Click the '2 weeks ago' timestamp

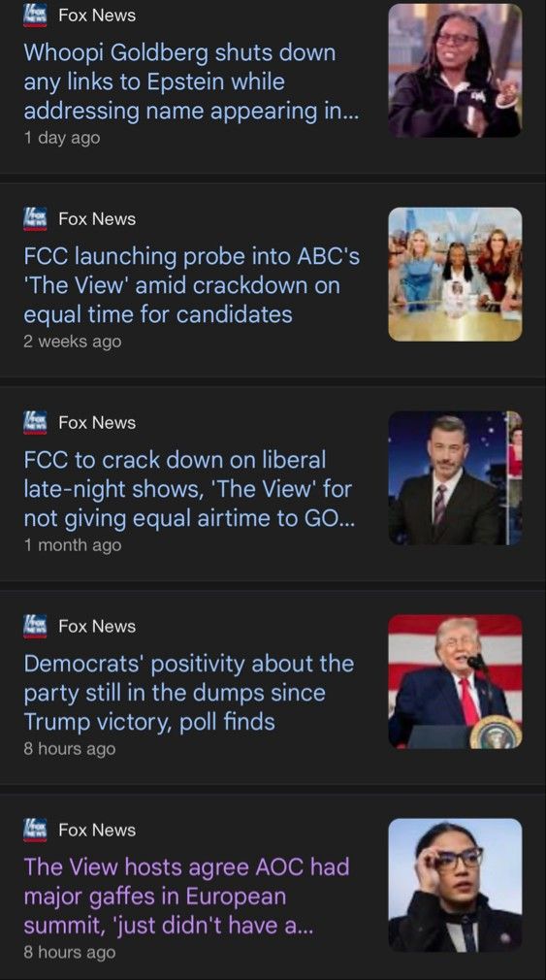(73, 342)
